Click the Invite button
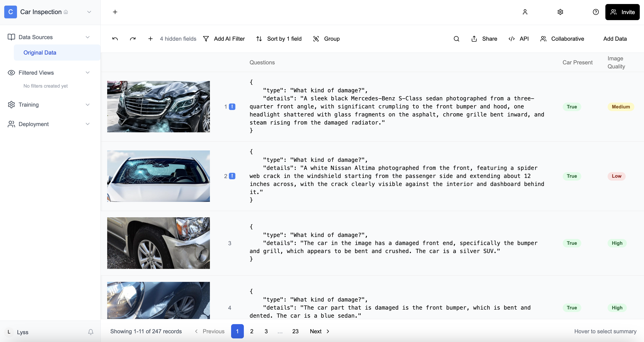Image resolution: width=644 pixels, height=342 pixels. 622,12
